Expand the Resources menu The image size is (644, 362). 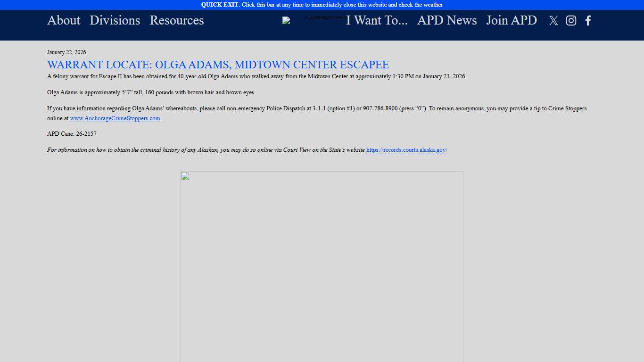177,20
